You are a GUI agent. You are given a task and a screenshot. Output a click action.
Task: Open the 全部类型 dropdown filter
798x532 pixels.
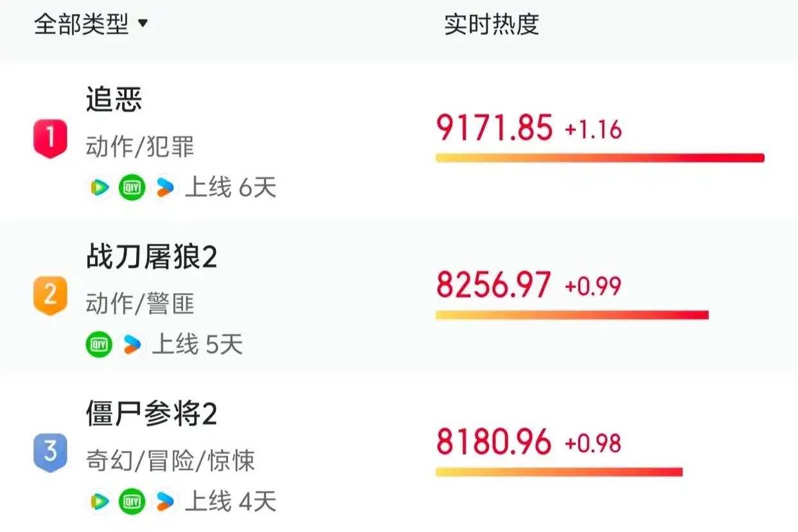91,25
